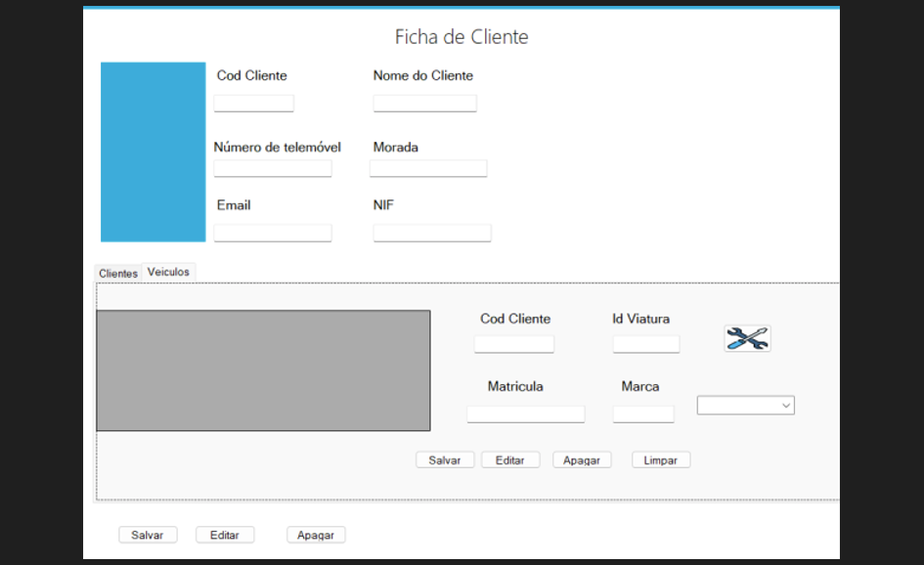
Task: Click the bottom Editar button
Action: [225, 535]
